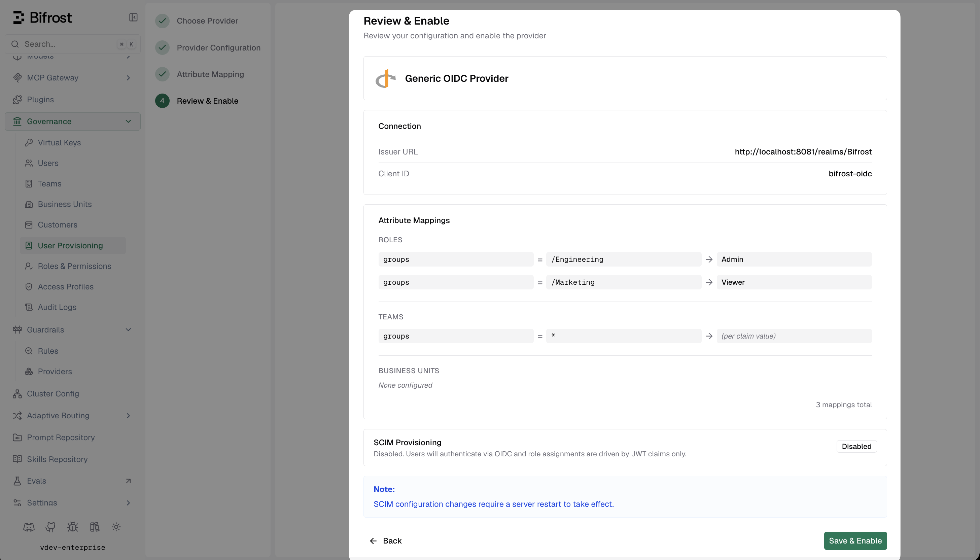Click the Governance building icon
The height and width of the screenshot is (560, 980).
tap(17, 121)
